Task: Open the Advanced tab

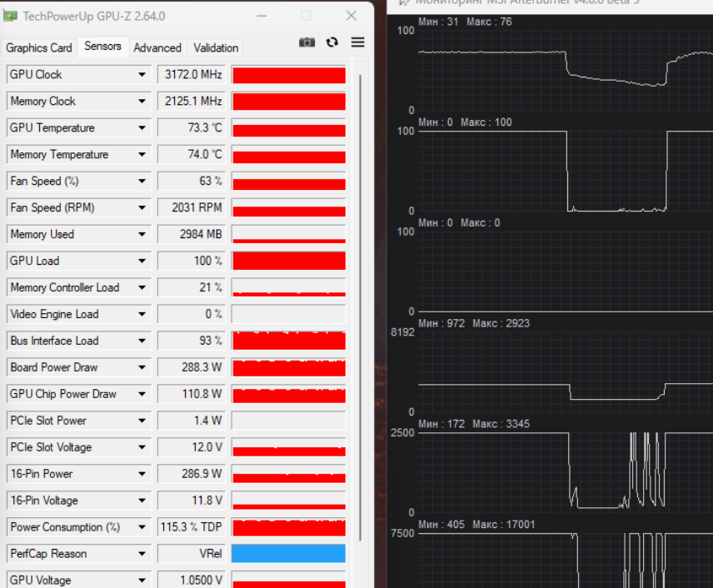Action: (157, 47)
